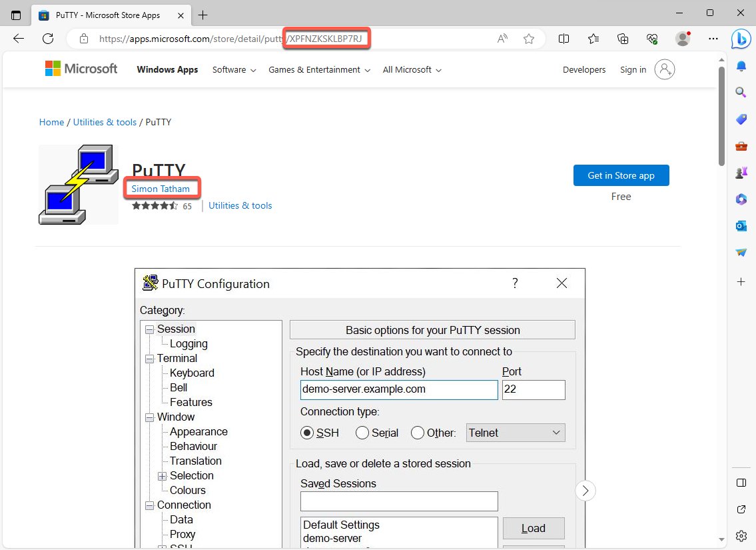
Task: Open the sidebar Microsoft 365 icon
Action: [741, 199]
